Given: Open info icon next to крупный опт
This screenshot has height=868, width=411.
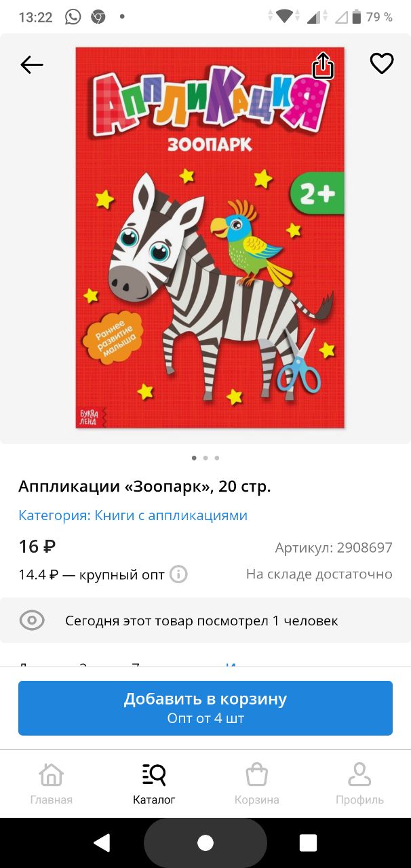Looking at the screenshot, I should coord(178,574).
